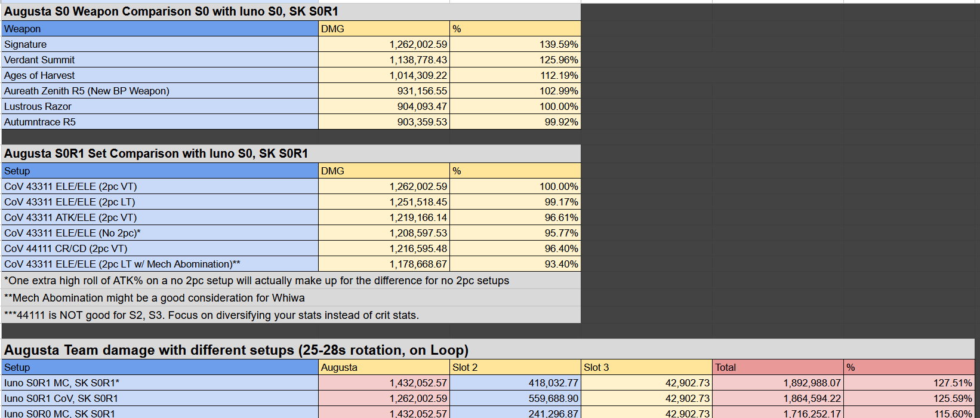Select the total 1,892,988.07 cell
980x418 pixels.
(778, 383)
